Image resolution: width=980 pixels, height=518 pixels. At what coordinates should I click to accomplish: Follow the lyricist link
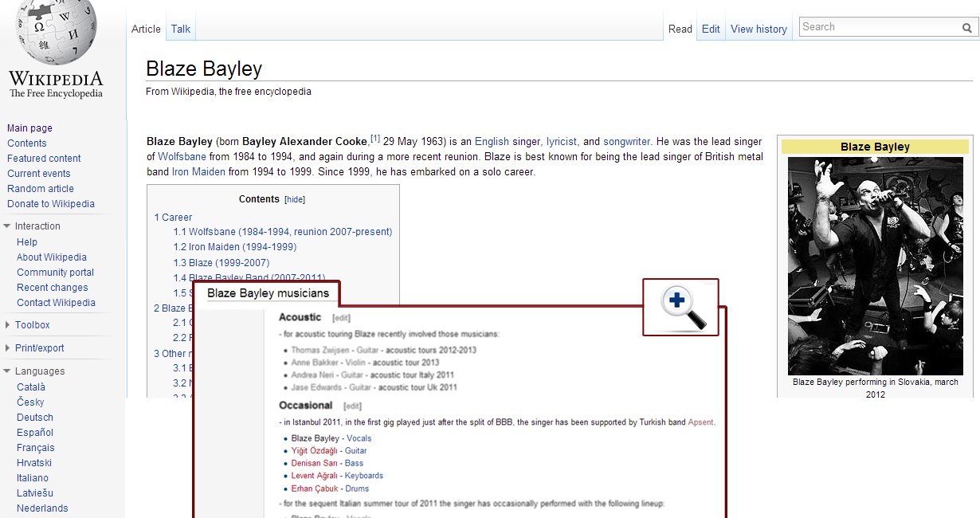pos(561,142)
